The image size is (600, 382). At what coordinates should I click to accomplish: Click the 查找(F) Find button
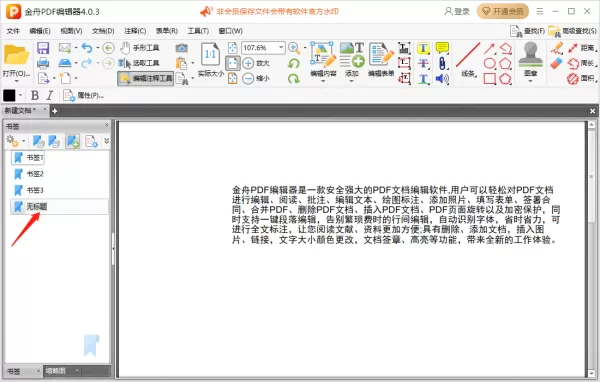pyautogui.click(x=527, y=31)
